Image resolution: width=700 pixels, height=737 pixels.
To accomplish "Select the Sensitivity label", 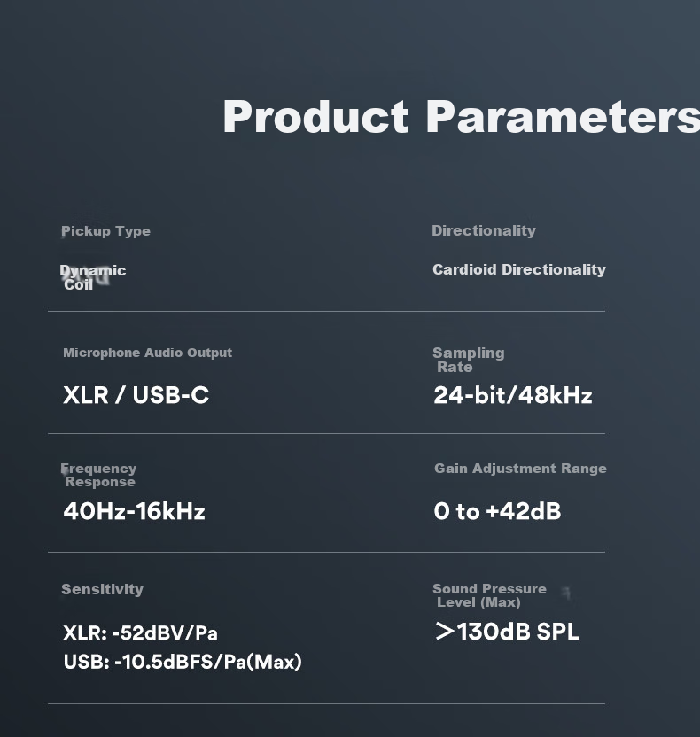I will tap(103, 589).
